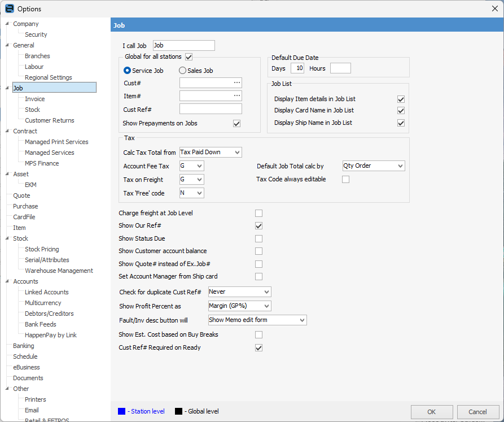Click the Options window app icon
The height and width of the screenshot is (422, 504).
pos(9,8)
